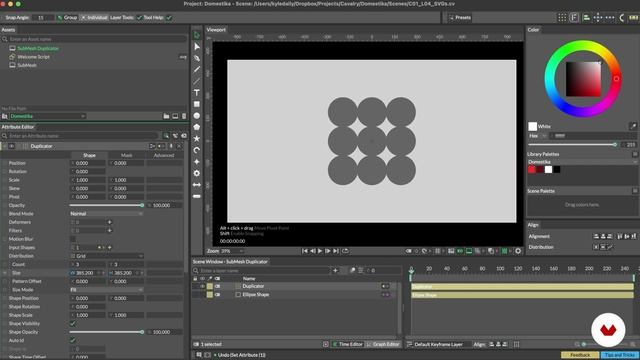640x360 pixels.
Task: Click the Play button in viewport
Action: click(x=320, y=251)
